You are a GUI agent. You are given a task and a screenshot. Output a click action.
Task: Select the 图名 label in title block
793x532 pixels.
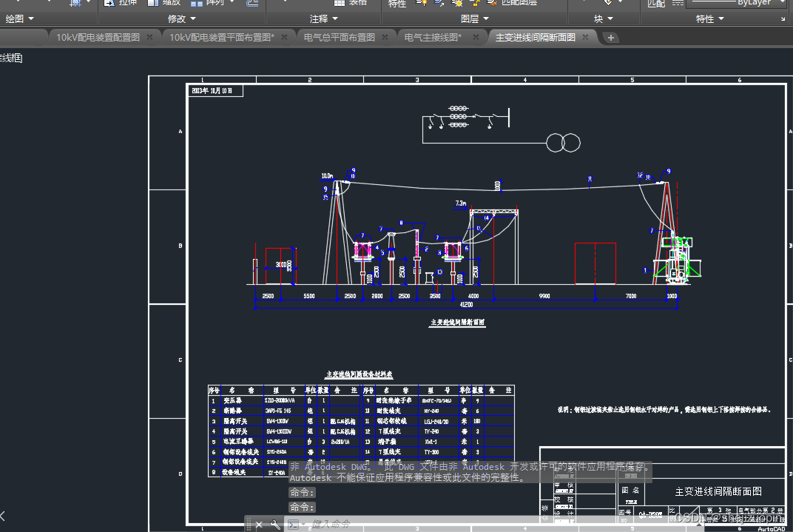click(x=630, y=490)
